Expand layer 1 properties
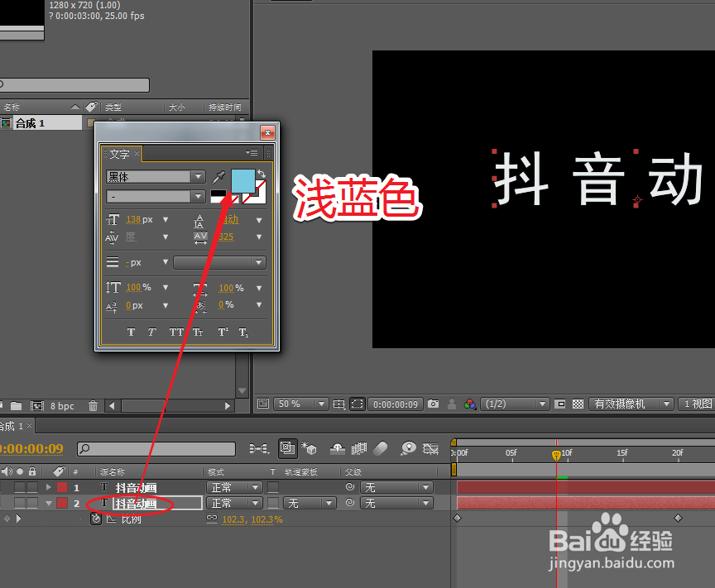The image size is (715, 588). (48, 487)
